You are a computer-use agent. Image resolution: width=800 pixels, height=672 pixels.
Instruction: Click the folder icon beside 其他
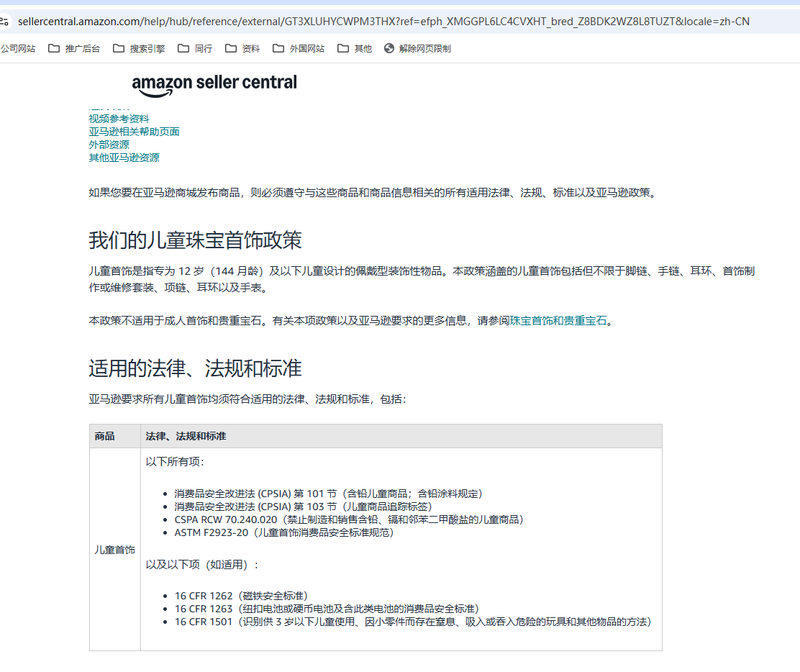[x=343, y=48]
